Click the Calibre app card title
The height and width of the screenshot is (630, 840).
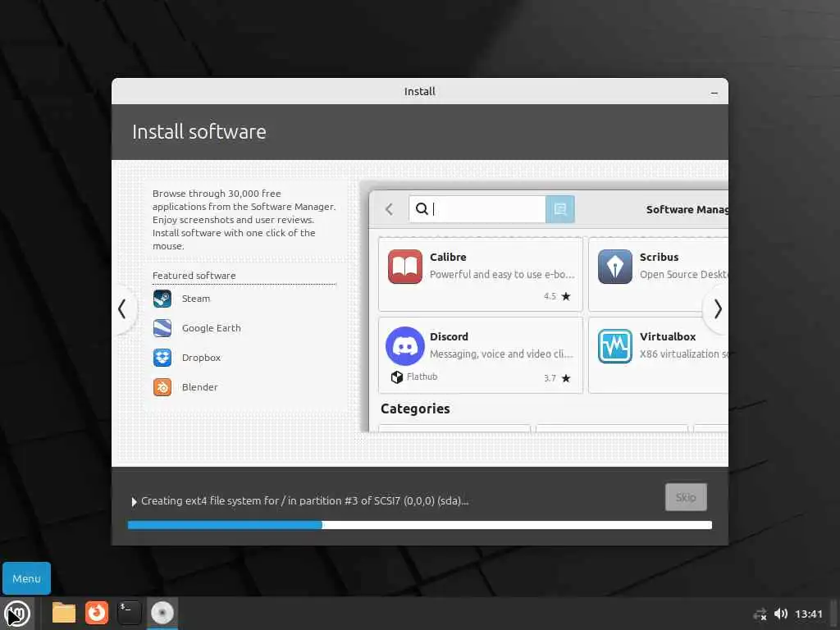(448, 257)
